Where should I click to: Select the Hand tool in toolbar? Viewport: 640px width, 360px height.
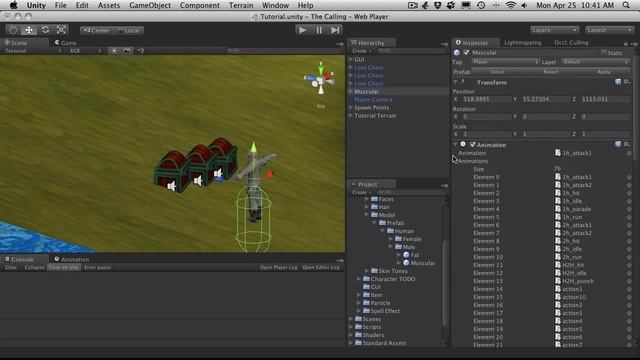click(13, 30)
